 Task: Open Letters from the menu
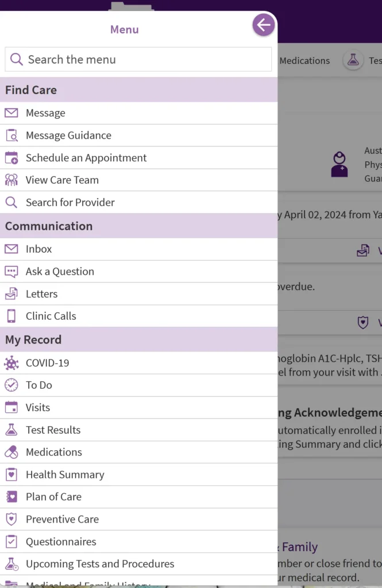pyautogui.click(x=139, y=293)
